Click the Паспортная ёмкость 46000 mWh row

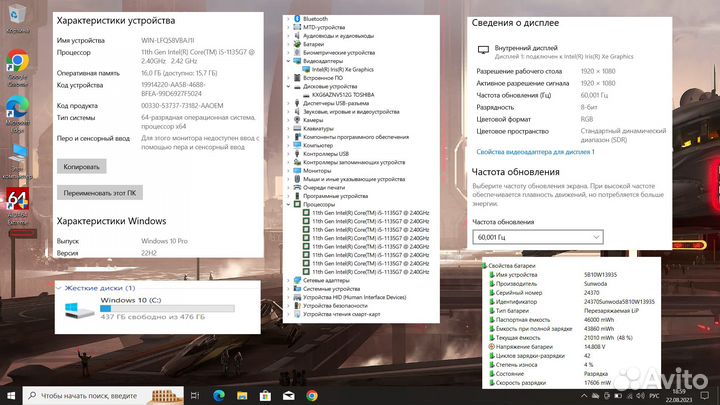[572, 320]
